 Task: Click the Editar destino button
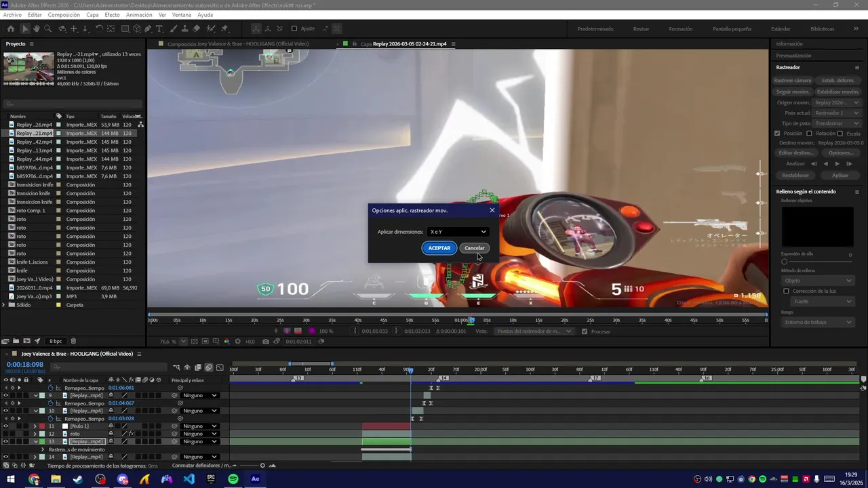(795, 152)
